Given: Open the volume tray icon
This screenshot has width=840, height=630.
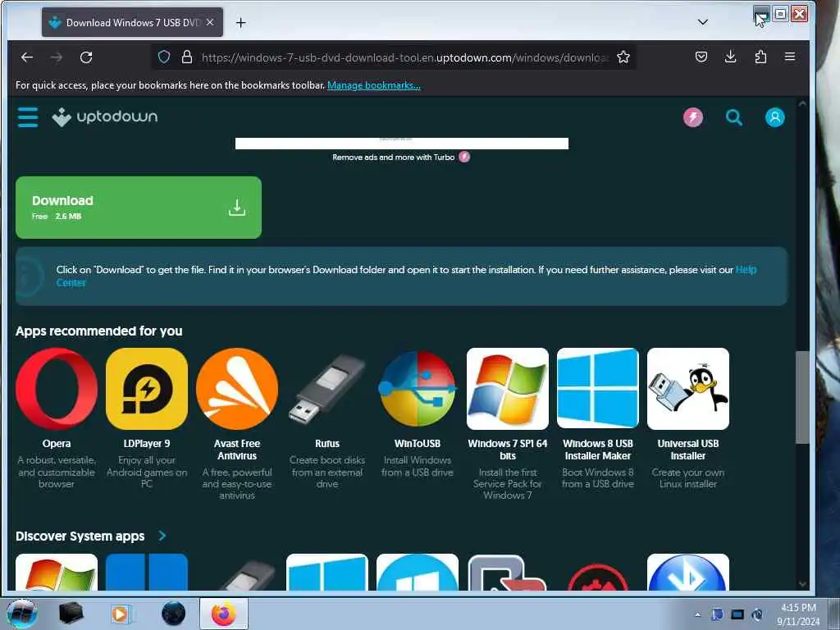Looking at the screenshot, I should coord(757,614).
